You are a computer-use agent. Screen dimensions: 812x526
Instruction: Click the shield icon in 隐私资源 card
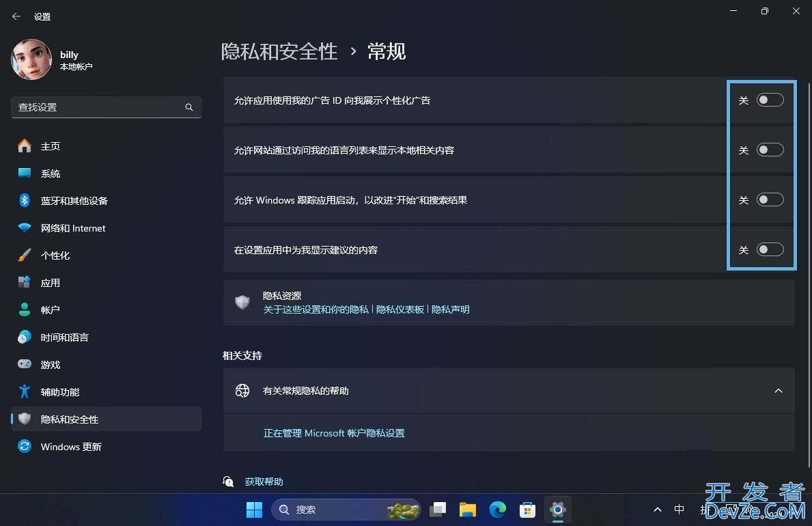click(242, 302)
